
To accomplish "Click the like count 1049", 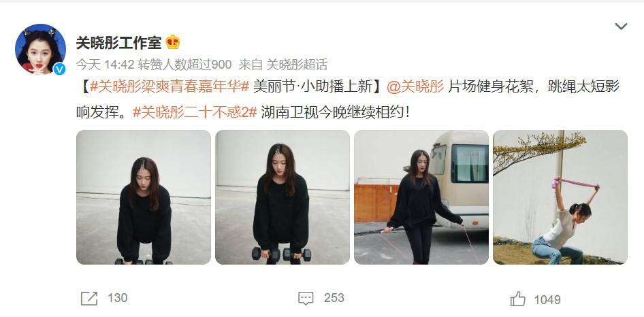I will coord(547,300).
